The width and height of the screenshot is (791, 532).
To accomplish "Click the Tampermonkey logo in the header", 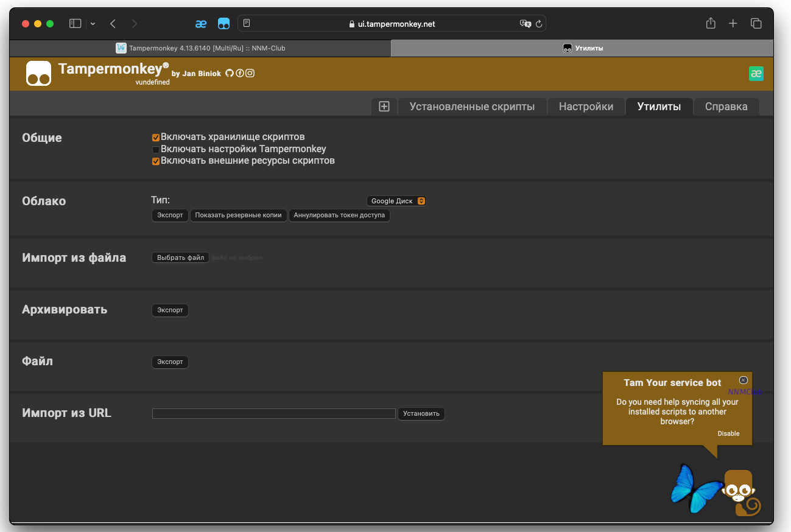I will pyautogui.click(x=38, y=74).
